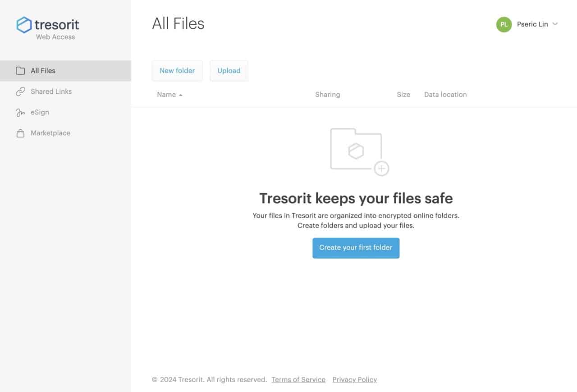Click the All Files folder icon in sidebar
Screen dimensions: 577x392
pyautogui.click(x=20, y=71)
